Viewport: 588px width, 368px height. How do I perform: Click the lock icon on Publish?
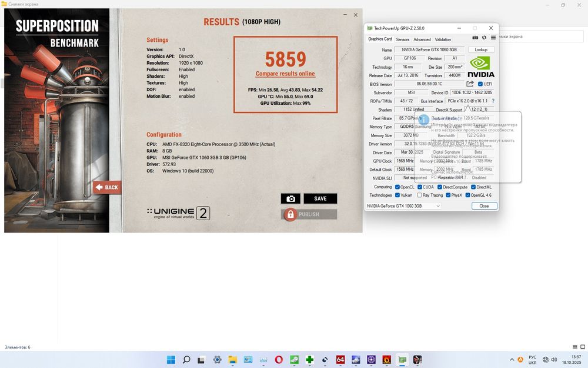[290, 214]
